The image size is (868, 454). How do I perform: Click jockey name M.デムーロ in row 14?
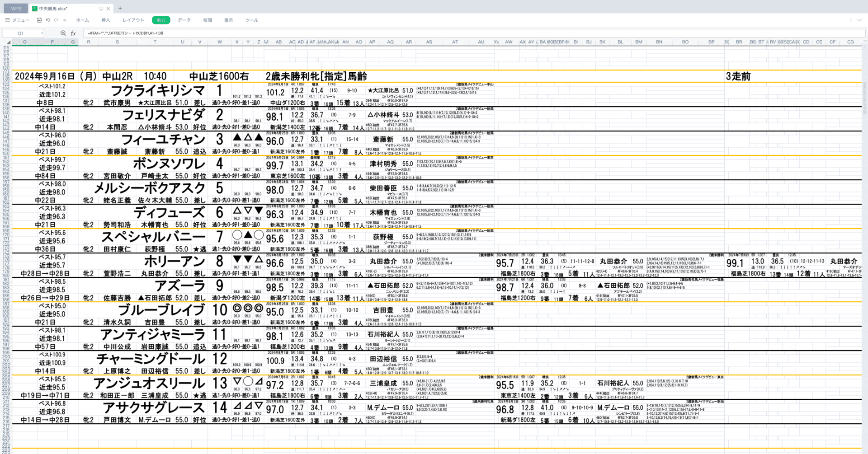tap(155, 420)
